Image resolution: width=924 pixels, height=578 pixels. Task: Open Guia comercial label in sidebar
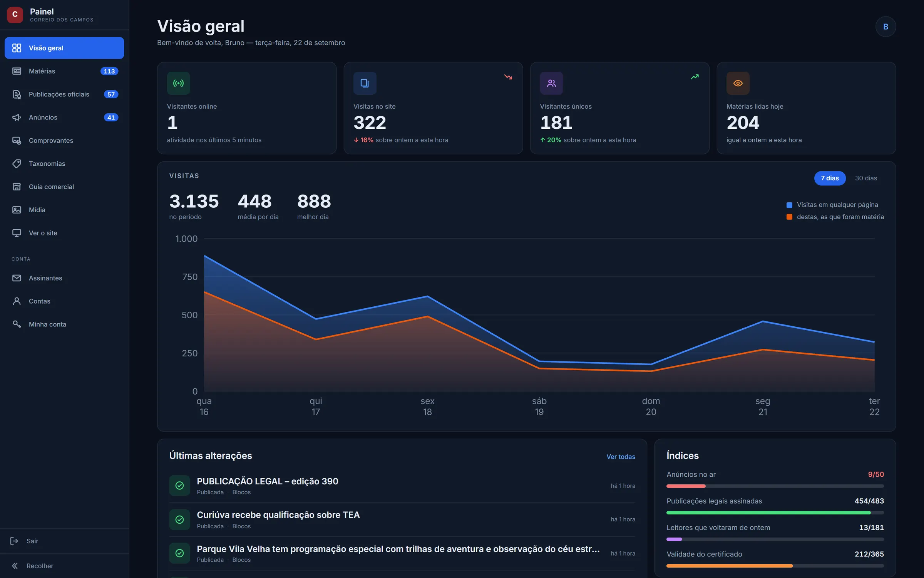pyautogui.click(x=51, y=187)
